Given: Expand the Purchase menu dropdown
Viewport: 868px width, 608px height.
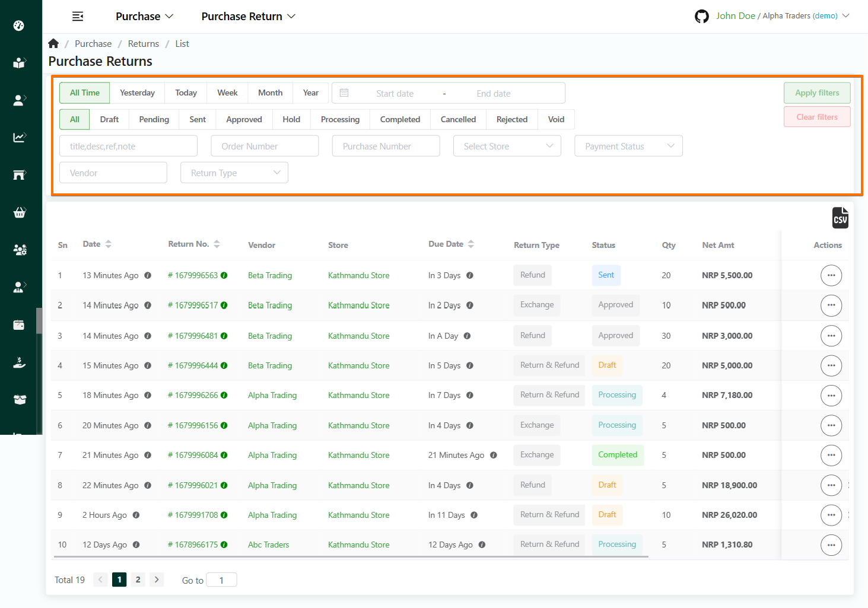Looking at the screenshot, I should point(144,17).
